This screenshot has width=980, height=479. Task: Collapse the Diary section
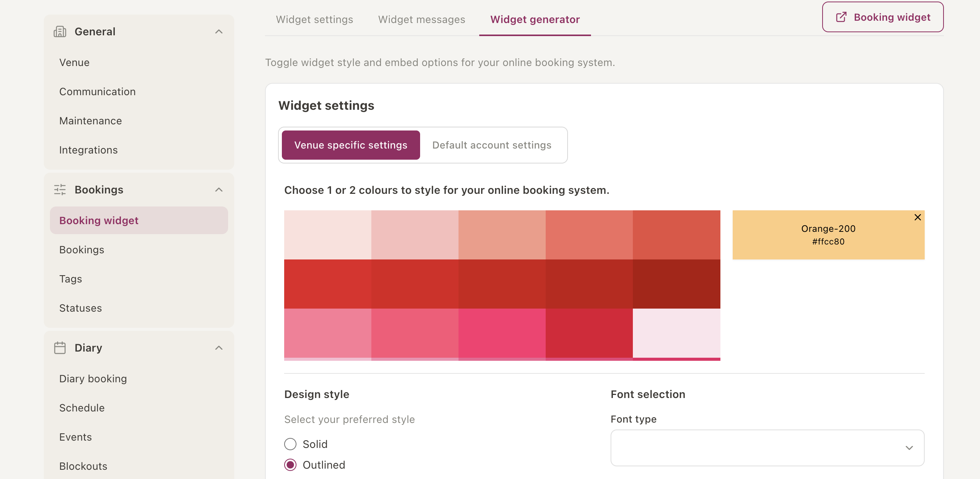(x=219, y=348)
